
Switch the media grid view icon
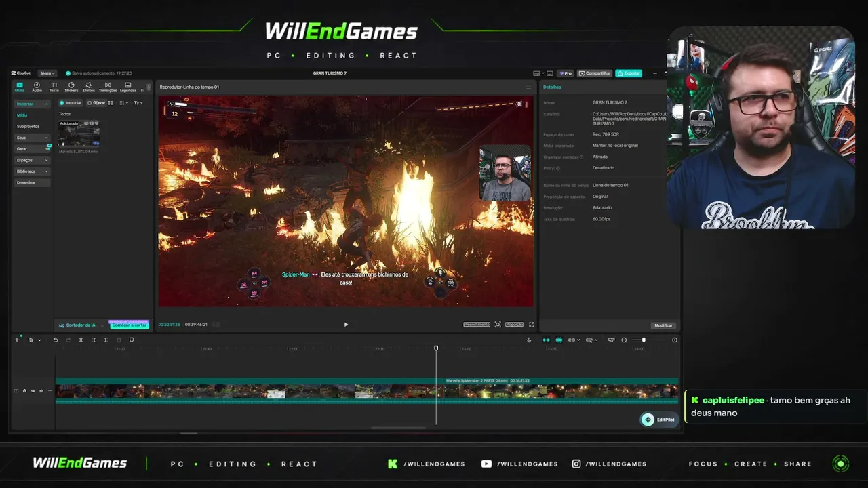(110, 103)
